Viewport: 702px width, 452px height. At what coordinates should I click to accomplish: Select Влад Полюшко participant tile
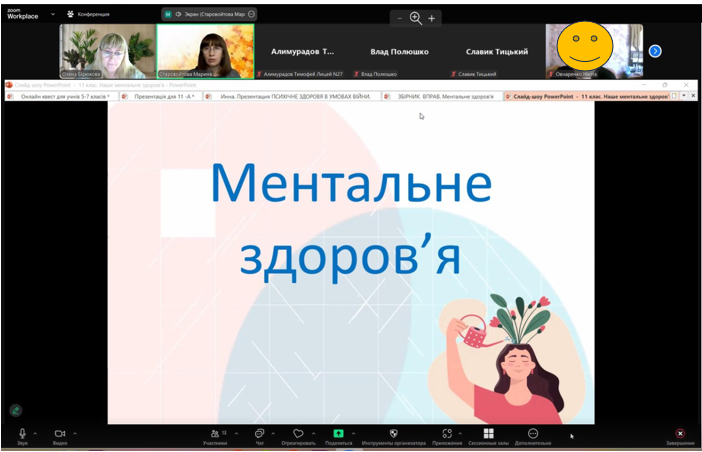click(399, 51)
